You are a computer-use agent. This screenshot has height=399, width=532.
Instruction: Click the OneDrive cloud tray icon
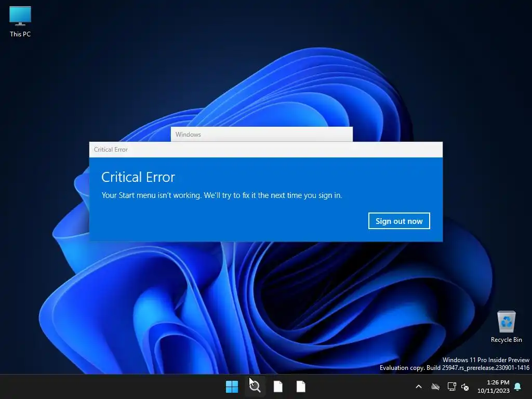pyautogui.click(x=435, y=387)
